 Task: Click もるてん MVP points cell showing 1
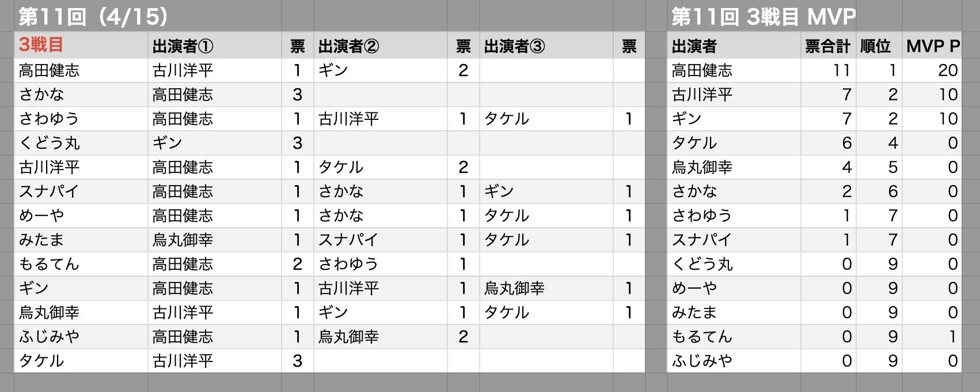[x=932, y=337]
